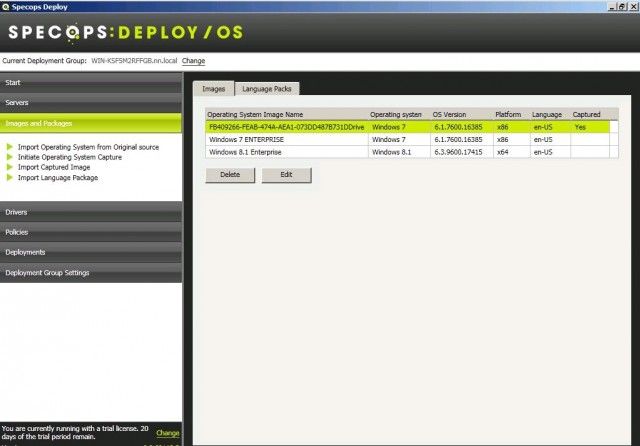640x446 pixels.
Task: Click the green arrow beside Initiate Operating System Capture
Action: click(10, 157)
